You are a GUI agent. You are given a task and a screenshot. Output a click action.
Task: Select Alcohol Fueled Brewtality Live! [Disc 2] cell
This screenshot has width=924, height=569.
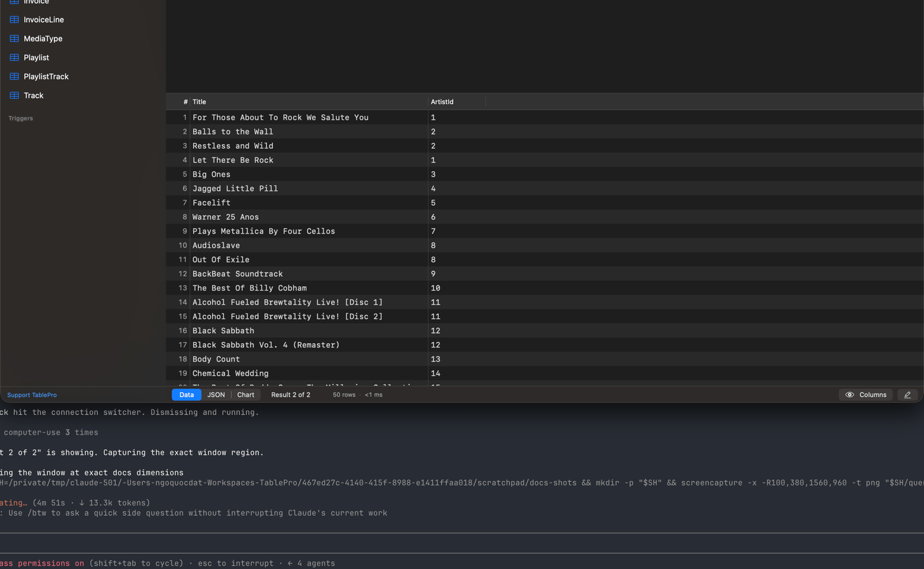point(309,317)
